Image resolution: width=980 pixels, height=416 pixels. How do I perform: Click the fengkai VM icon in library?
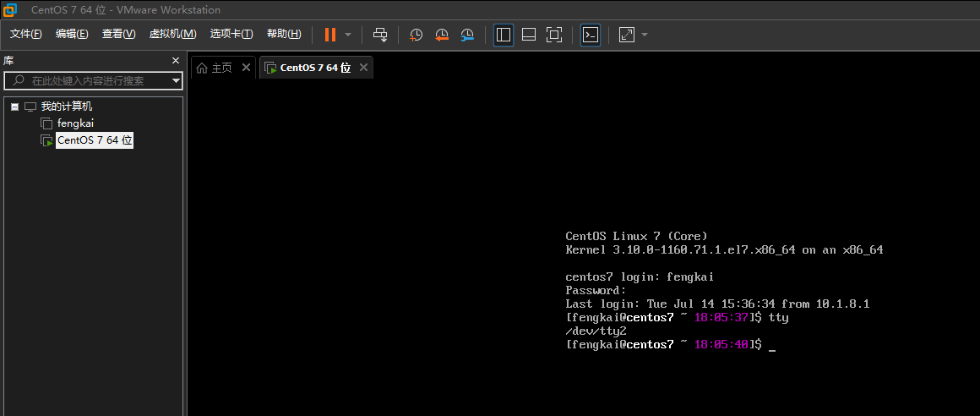tap(46, 123)
